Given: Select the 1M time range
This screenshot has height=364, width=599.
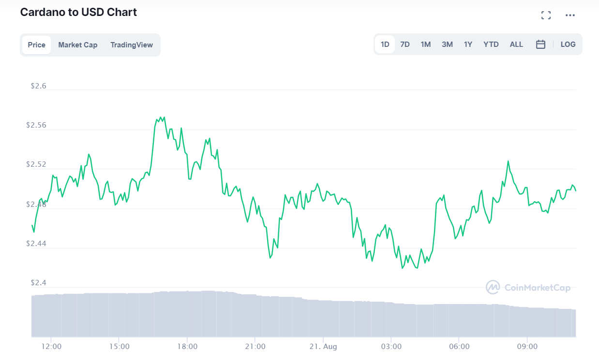Looking at the screenshot, I should [425, 44].
